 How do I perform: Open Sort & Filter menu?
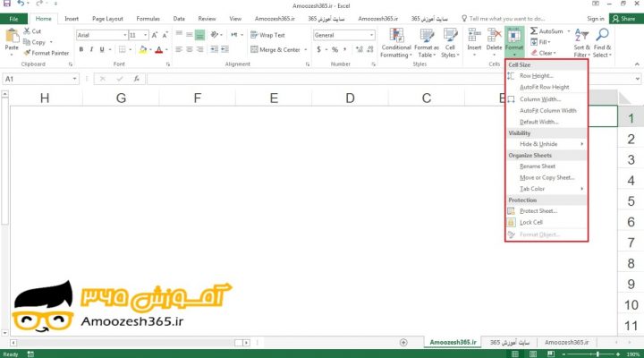[581, 43]
